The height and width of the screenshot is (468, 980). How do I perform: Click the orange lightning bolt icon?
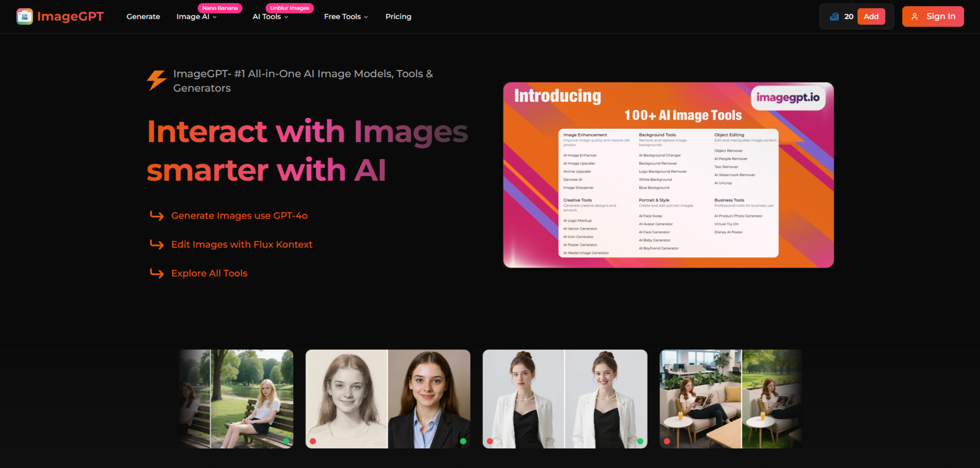pyautogui.click(x=157, y=80)
